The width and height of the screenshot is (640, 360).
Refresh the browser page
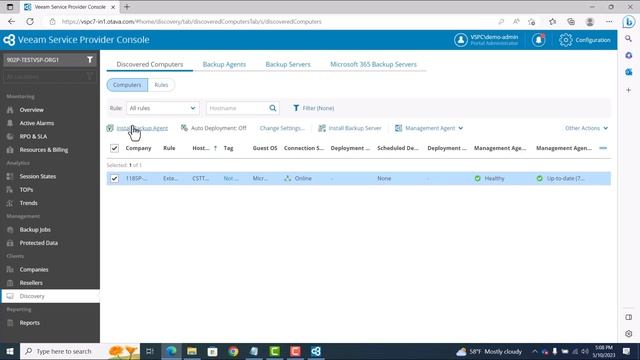point(30,22)
